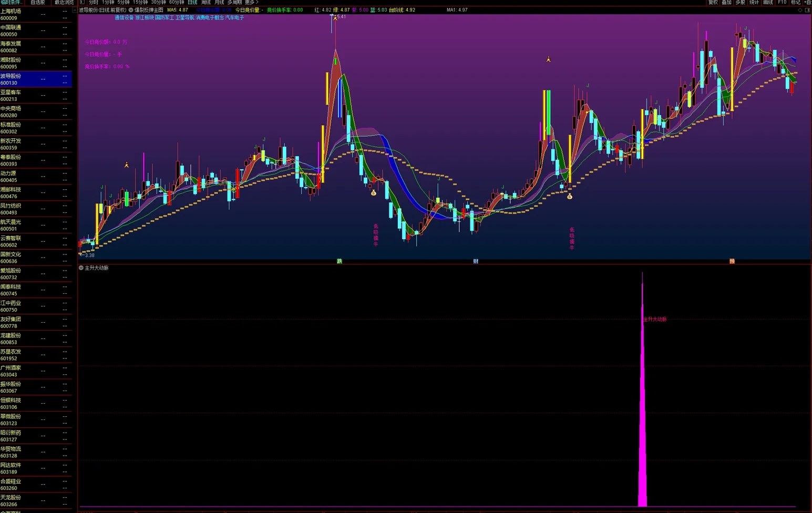
Task: Click the green 跌 marker on the timeline
Action: (x=340, y=261)
